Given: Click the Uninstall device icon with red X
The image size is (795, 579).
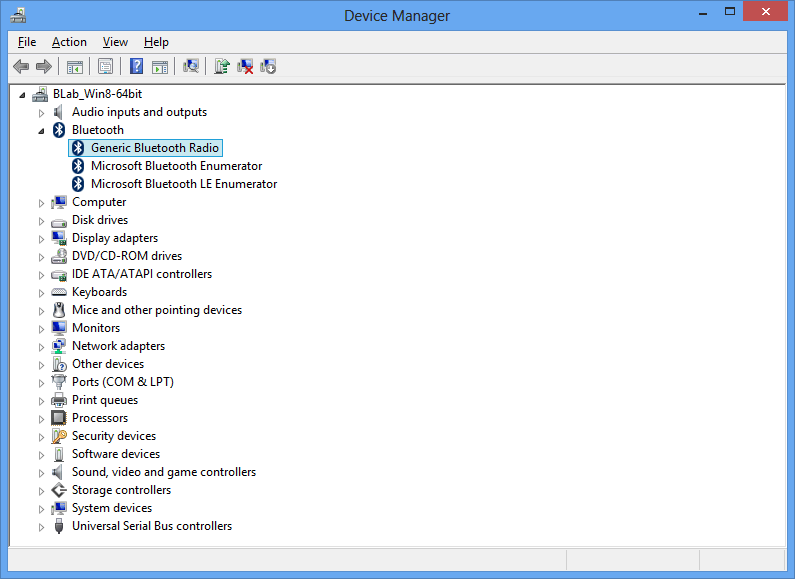Looking at the screenshot, I should tap(245, 66).
